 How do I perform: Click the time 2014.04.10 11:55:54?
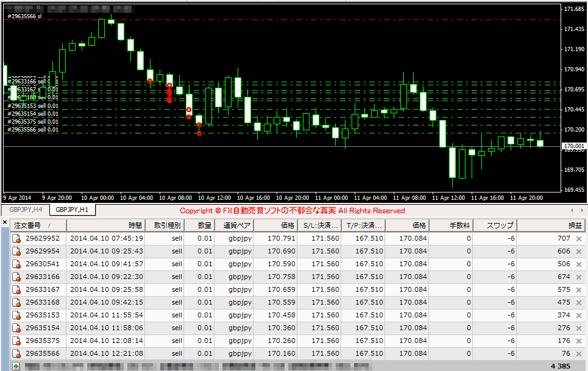tap(107, 315)
